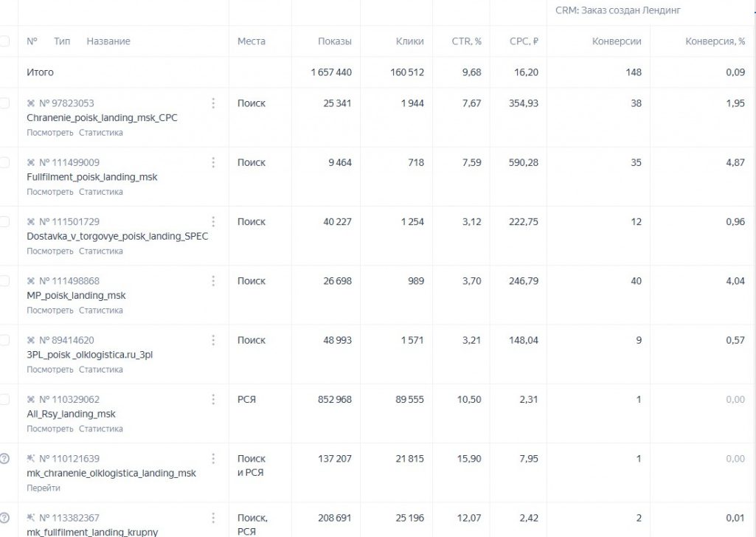Click the help question icon beside mk_chranenie_olklogistica_landing_msk
The image size is (756, 537).
(4, 459)
